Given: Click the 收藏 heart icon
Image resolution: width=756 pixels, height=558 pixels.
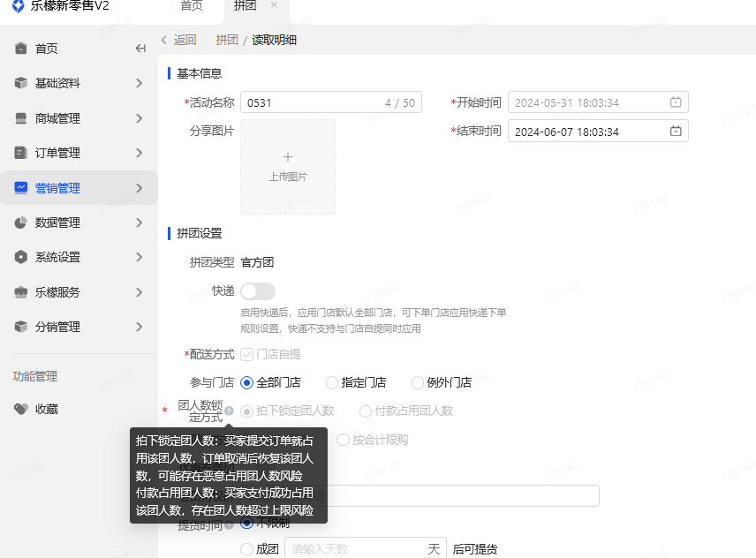Looking at the screenshot, I should (20, 409).
